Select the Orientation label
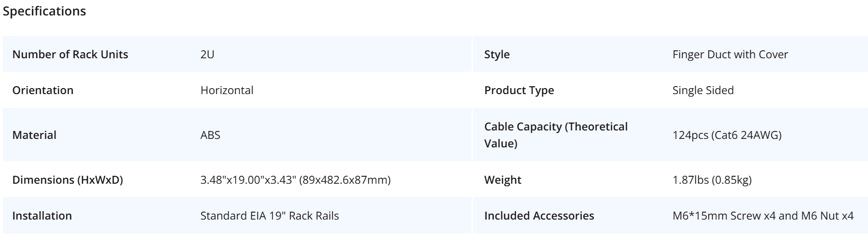Screen dimensions: 868x236 coord(43,90)
